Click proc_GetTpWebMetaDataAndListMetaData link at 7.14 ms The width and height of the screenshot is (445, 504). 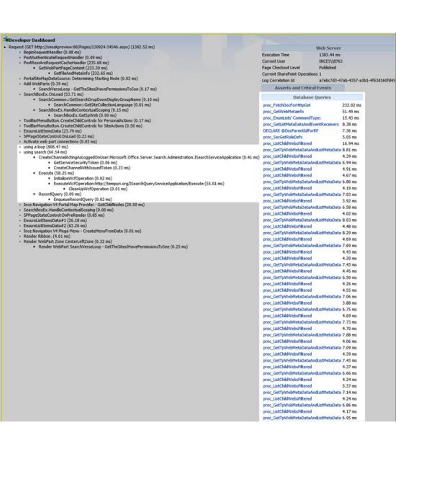pos(302,392)
